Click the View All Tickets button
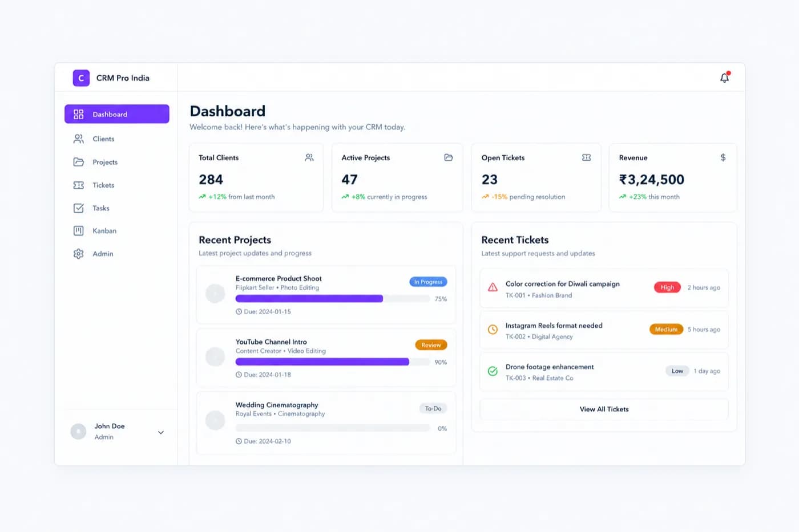Viewport: 799px width, 532px height. (x=604, y=409)
